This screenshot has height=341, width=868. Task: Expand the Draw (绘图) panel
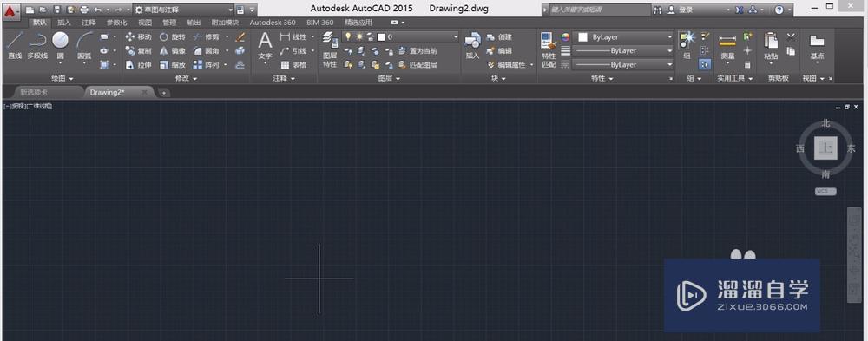62,79
